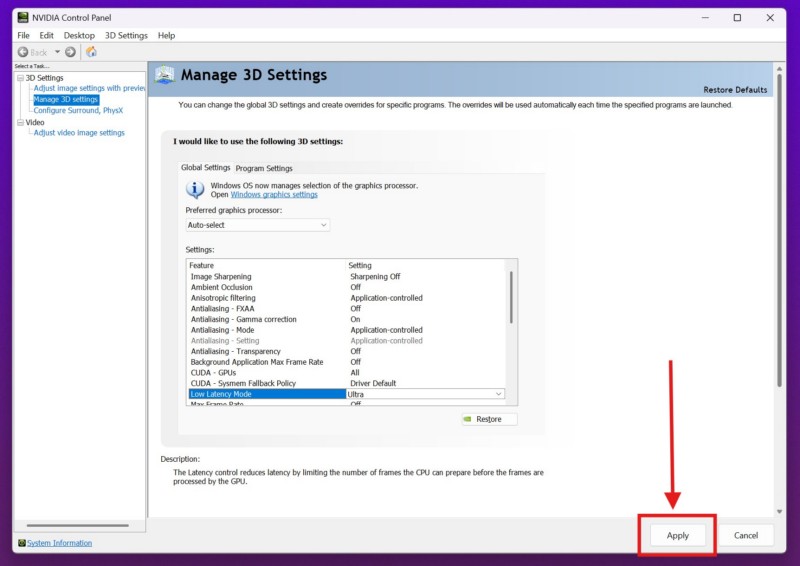Image resolution: width=800 pixels, height=566 pixels.
Task: Click the Setting column header
Action: [x=426, y=265]
